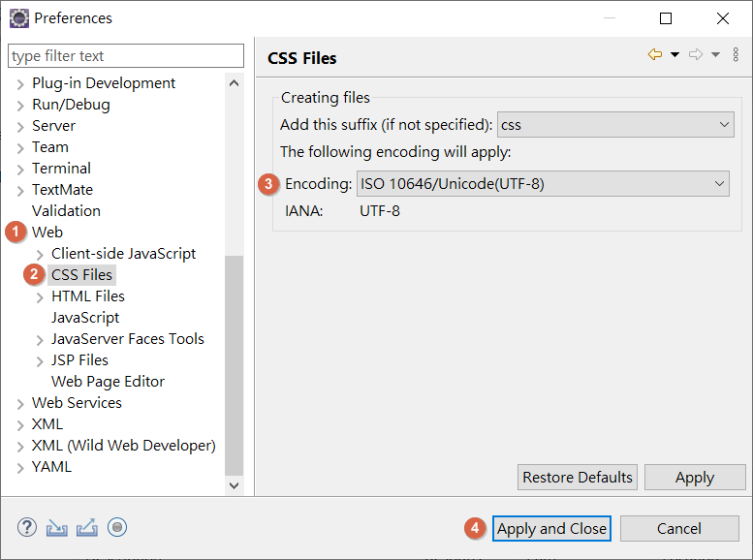This screenshot has width=753, height=560.
Task: Click the Oomph preference recorder icon
Action: pos(117,527)
